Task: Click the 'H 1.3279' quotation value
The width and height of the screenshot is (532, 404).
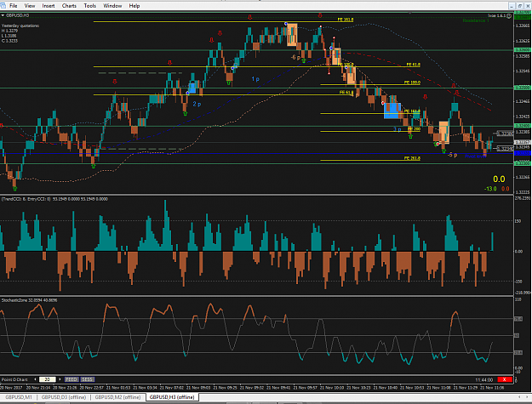Action: 9,31
